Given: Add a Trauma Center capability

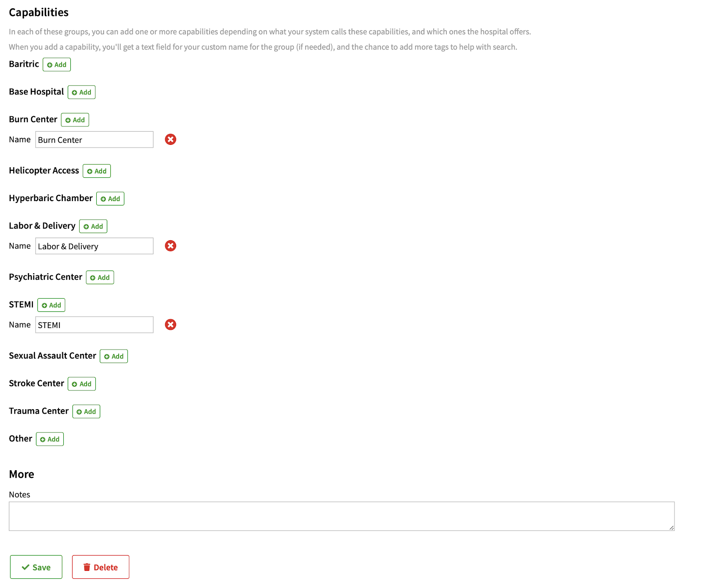Looking at the screenshot, I should (x=87, y=411).
